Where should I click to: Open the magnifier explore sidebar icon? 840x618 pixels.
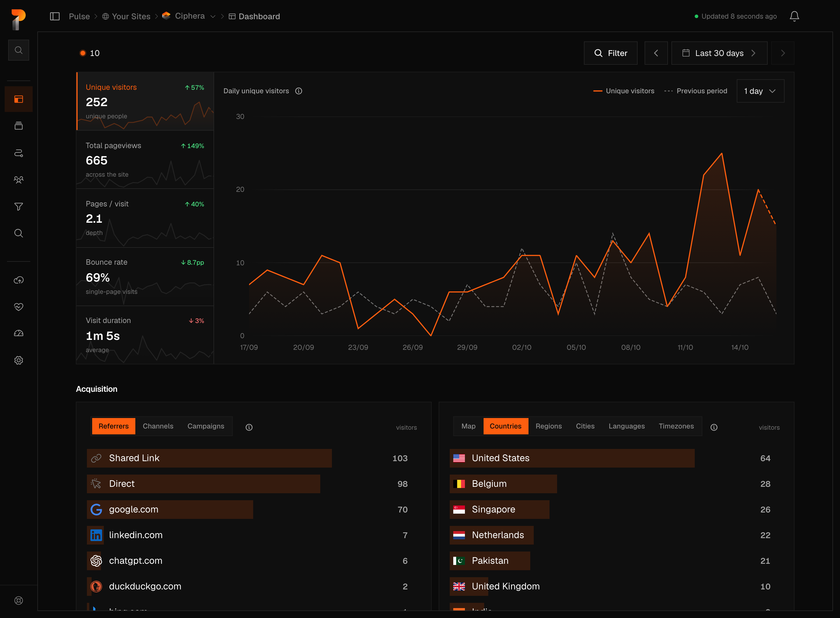[18, 233]
